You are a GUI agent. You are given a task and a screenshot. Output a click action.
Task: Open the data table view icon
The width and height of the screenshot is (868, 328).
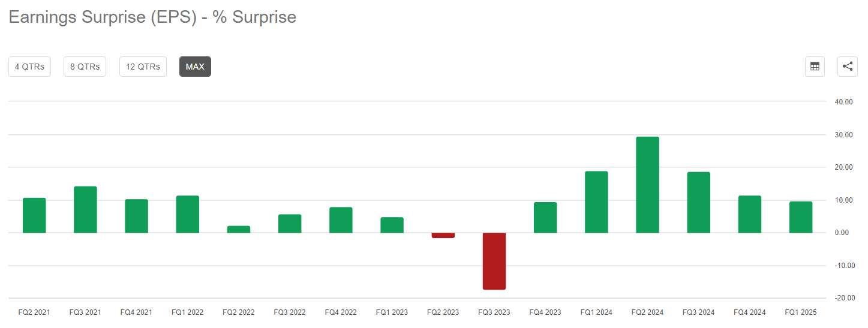[815, 67]
